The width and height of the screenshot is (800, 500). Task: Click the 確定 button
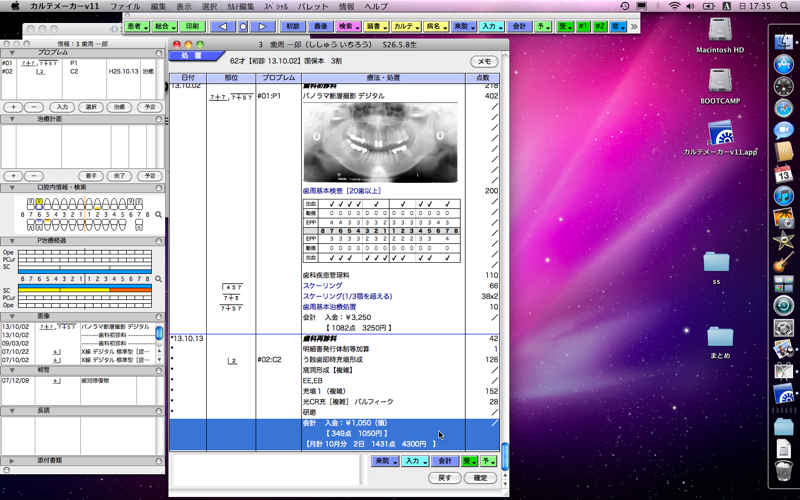click(479, 478)
